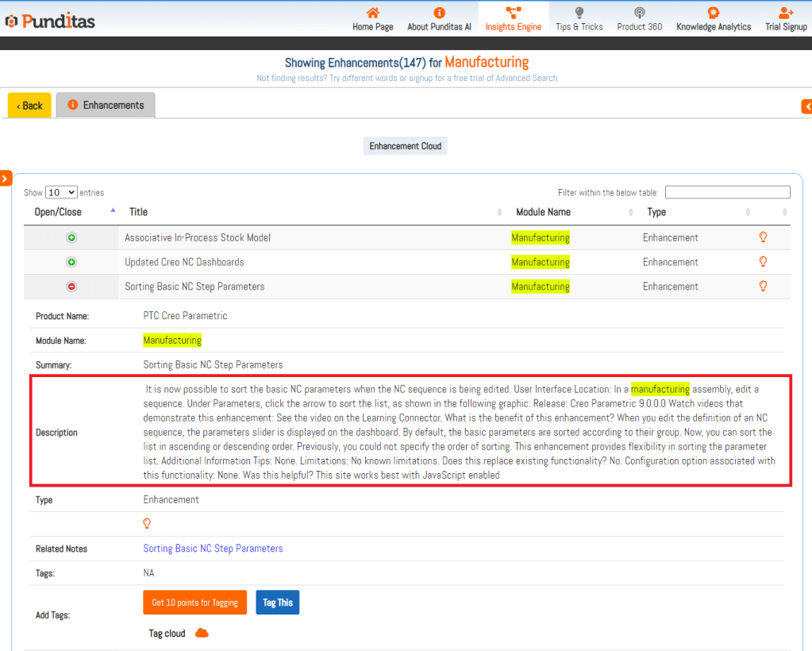Click the orange Tag cloud icon

click(202, 633)
